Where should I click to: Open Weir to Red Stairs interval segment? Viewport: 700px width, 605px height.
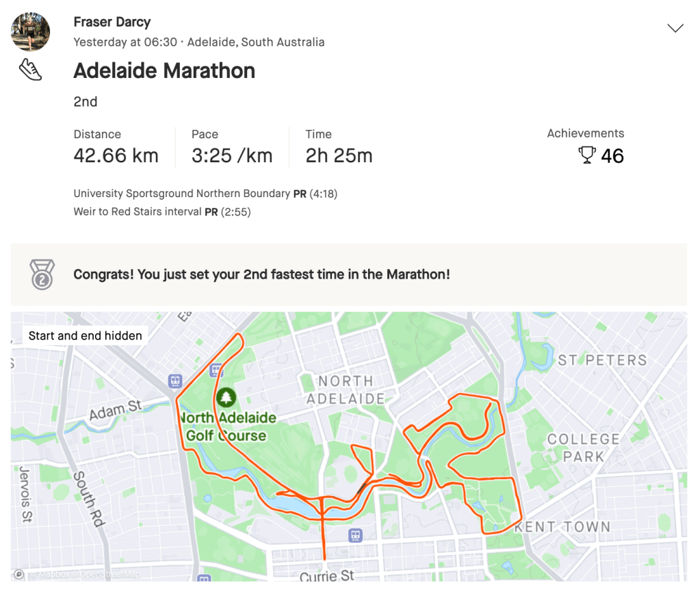(138, 211)
